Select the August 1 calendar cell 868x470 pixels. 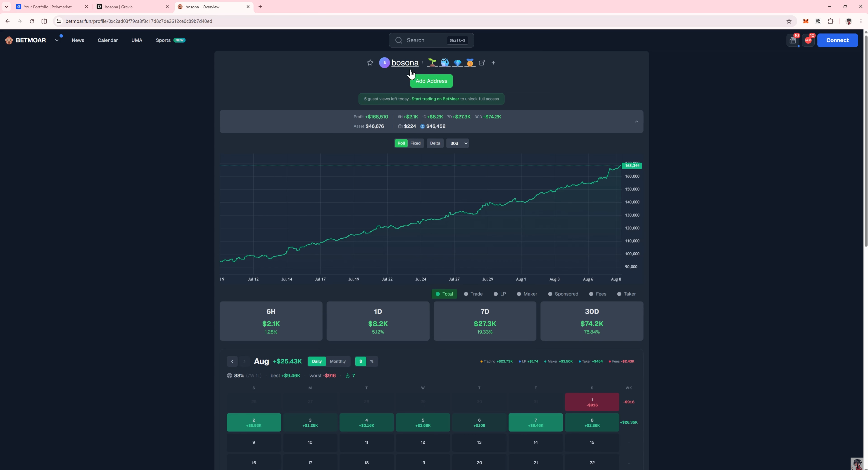(592, 402)
